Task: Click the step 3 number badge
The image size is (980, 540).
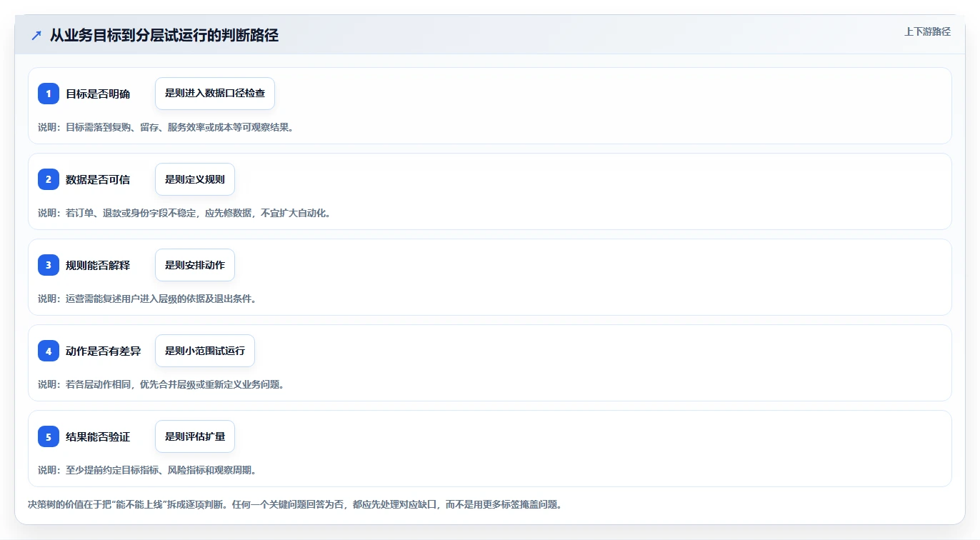Action: pyautogui.click(x=49, y=265)
